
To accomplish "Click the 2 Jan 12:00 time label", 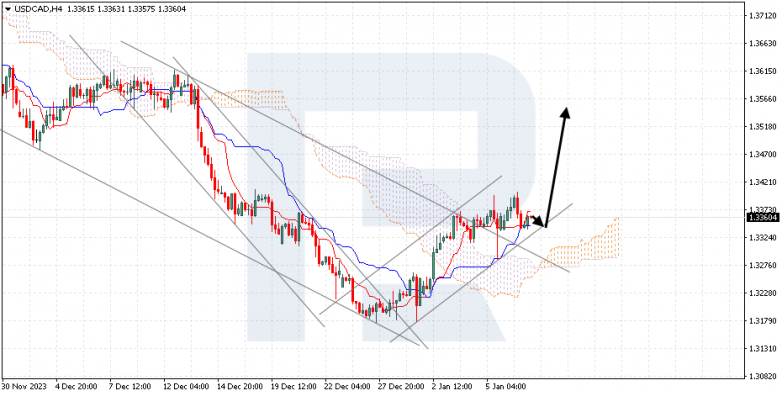I will (x=452, y=387).
